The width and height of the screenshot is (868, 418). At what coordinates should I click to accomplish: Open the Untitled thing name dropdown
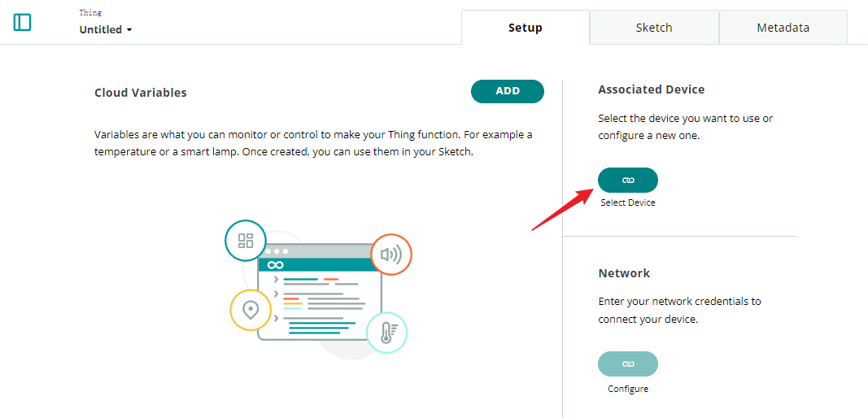(x=106, y=30)
